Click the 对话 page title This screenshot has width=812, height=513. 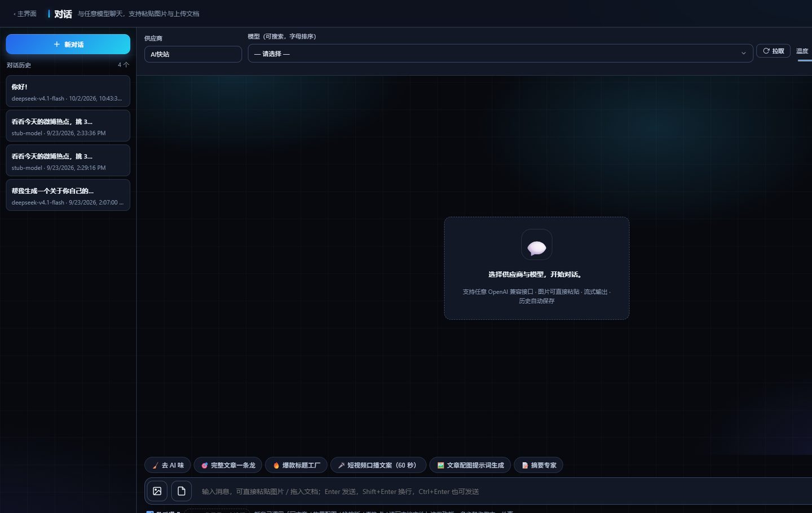(63, 14)
